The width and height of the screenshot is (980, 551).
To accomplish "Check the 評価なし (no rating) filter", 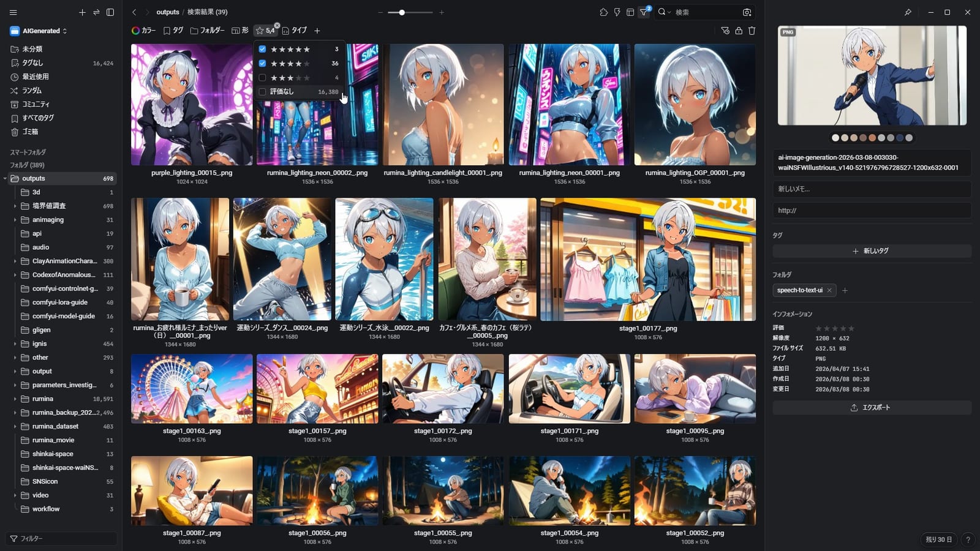I will click(x=262, y=92).
